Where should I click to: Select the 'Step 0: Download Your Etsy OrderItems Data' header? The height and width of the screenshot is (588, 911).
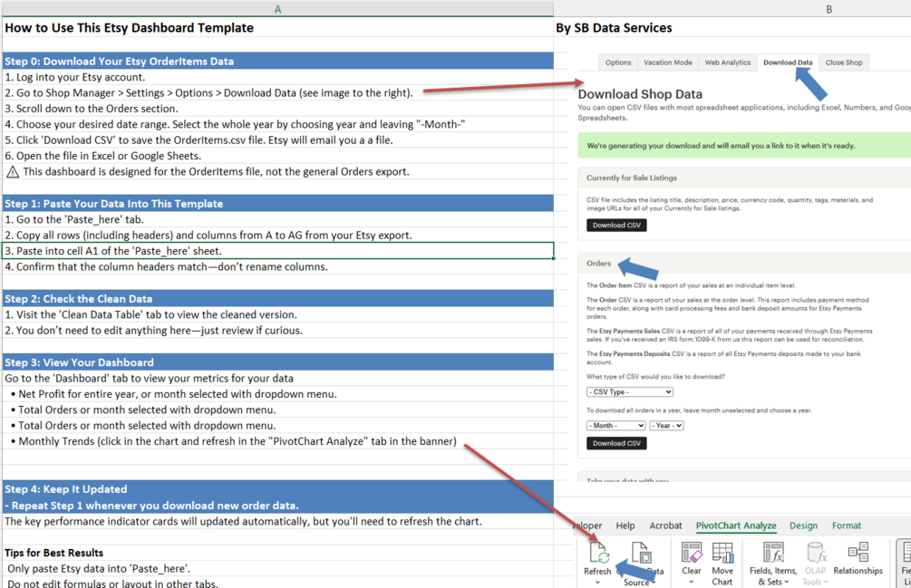pos(277,61)
